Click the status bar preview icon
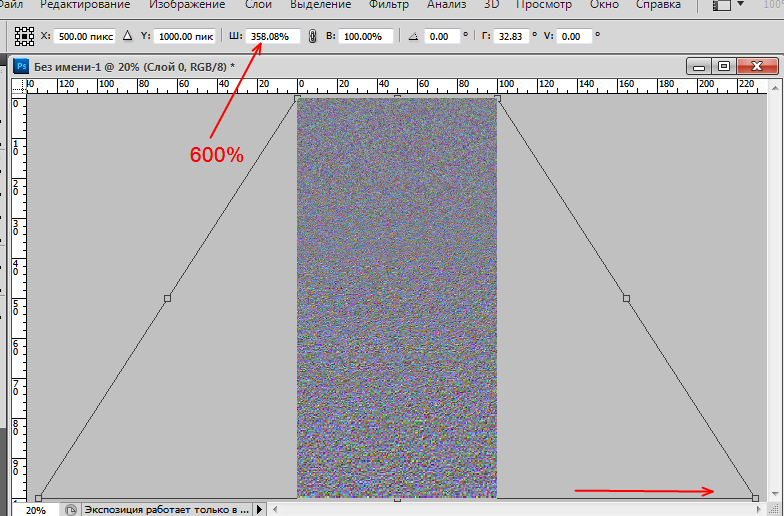Viewport: 784px width, 516px height. [71, 510]
